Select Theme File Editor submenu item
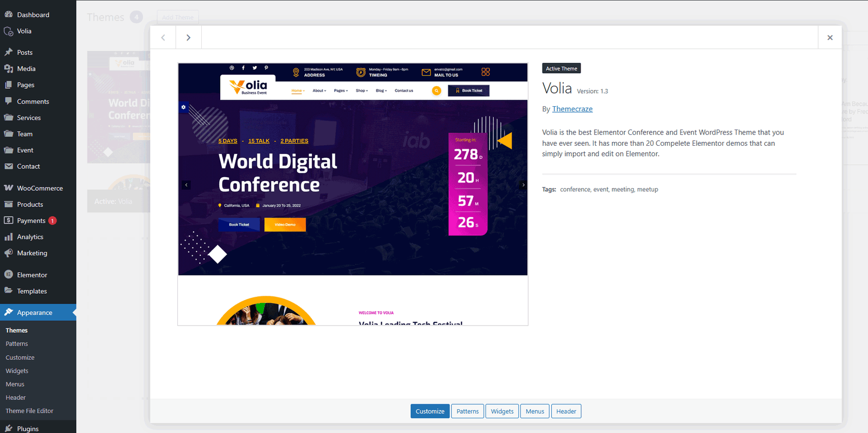The image size is (868, 433). [x=29, y=411]
